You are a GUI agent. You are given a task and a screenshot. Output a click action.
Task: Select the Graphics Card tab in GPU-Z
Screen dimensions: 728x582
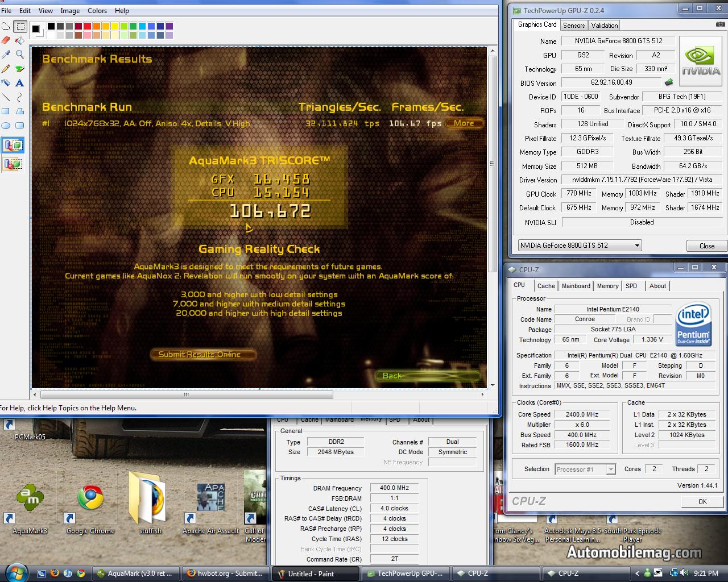coord(537,24)
